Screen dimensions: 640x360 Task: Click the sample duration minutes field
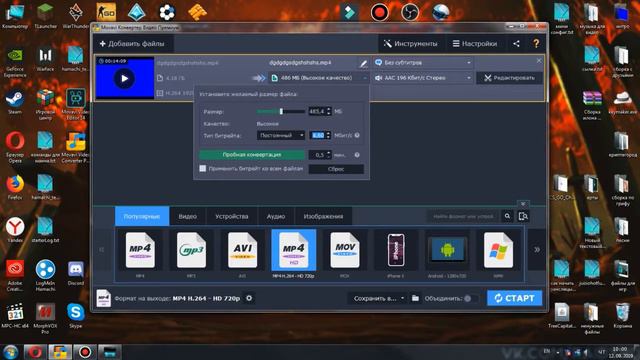pyautogui.click(x=318, y=155)
